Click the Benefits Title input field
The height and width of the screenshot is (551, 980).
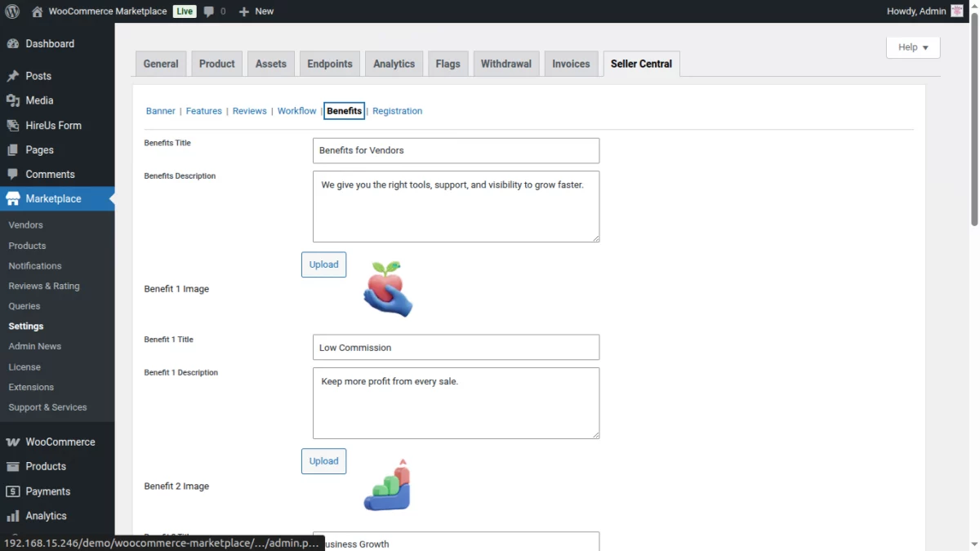coord(456,150)
